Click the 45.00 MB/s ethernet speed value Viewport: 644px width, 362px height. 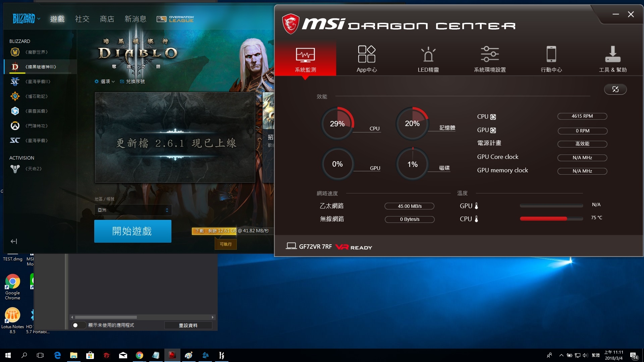coord(410,206)
